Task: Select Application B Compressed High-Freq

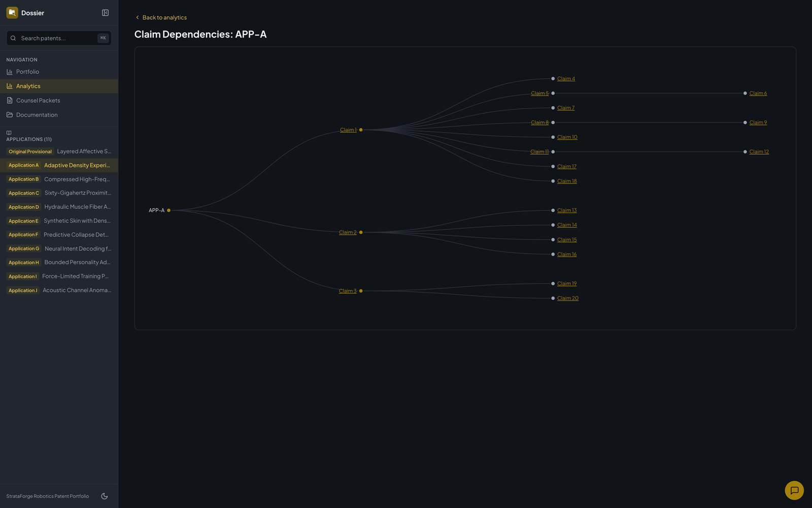Action: (x=59, y=179)
